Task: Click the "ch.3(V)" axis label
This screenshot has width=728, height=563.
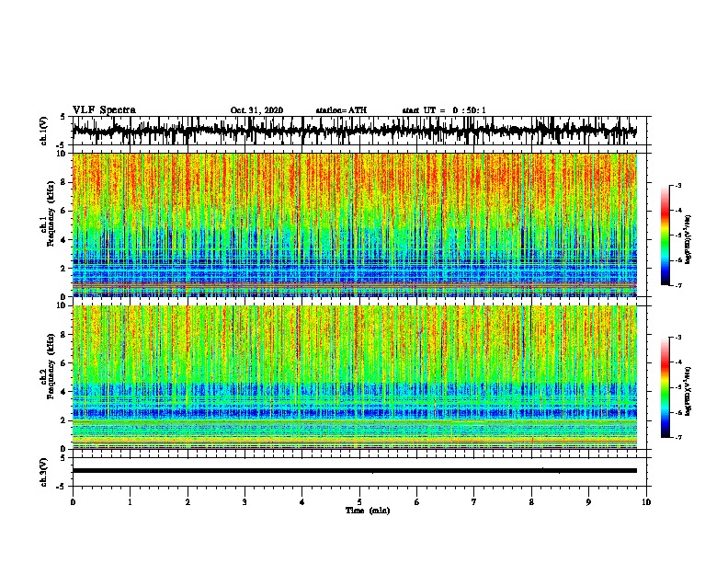Action: [44, 472]
